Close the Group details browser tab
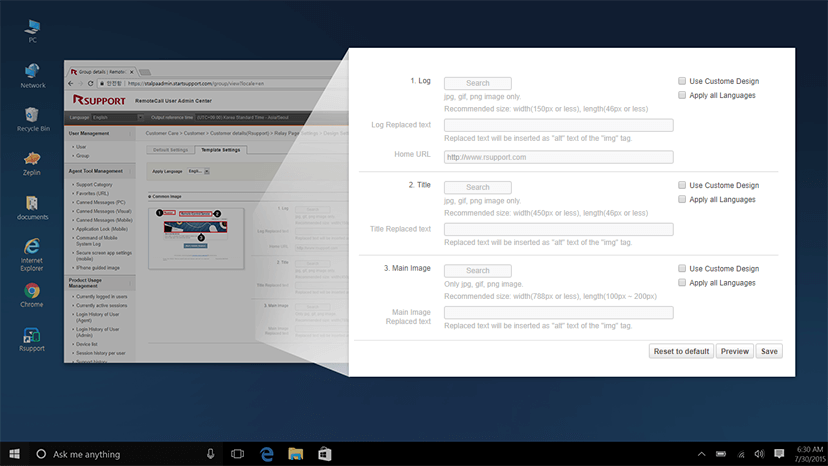This screenshot has width=828, height=466. [x=131, y=72]
